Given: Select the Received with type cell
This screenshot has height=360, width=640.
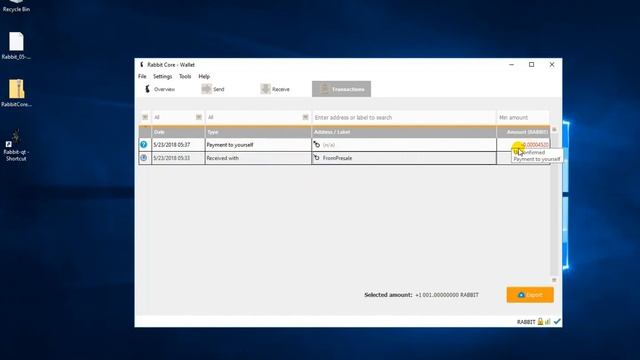Looking at the screenshot, I should pyautogui.click(x=258, y=158).
